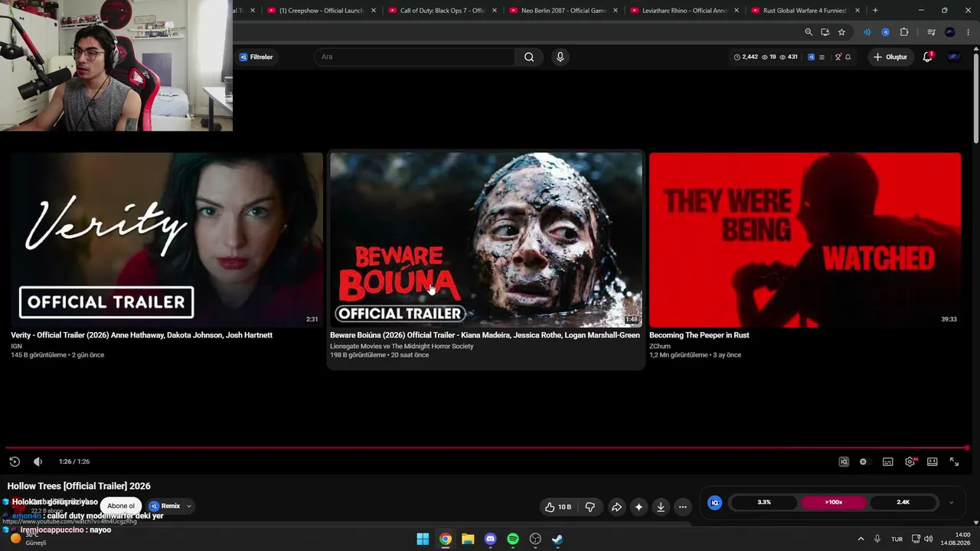Open the Verity Official Trailer title link
The image size is (980, 551).
(x=142, y=335)
